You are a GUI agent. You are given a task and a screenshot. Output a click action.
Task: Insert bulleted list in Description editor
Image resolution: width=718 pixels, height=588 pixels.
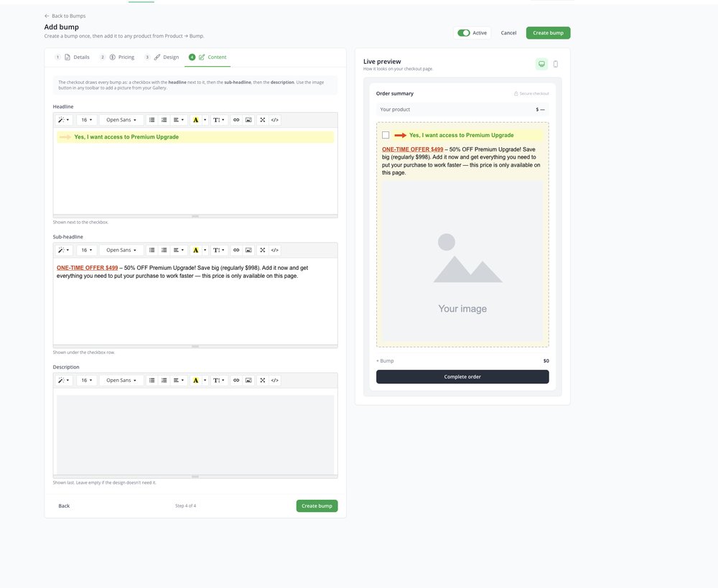pos(152,380)
